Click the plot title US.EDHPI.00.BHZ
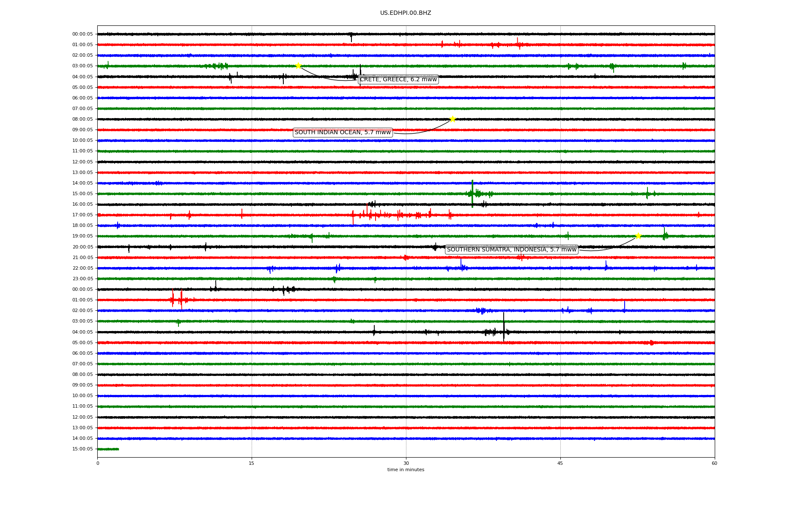The width and height of the screenshot is (812, 508). (406, 13)
